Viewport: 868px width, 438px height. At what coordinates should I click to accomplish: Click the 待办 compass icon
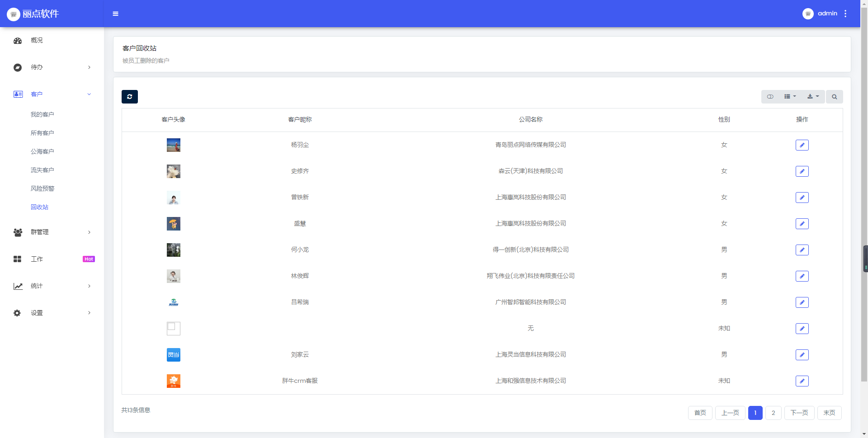click(18, 67)
